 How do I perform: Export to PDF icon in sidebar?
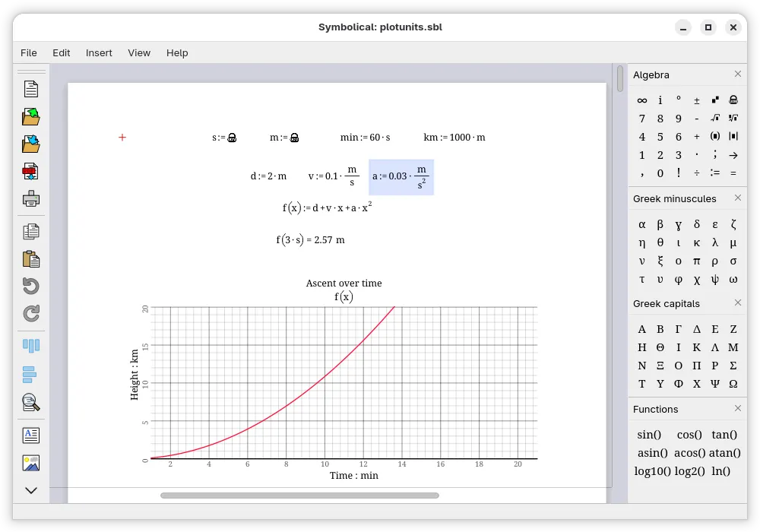click(31, 172)
